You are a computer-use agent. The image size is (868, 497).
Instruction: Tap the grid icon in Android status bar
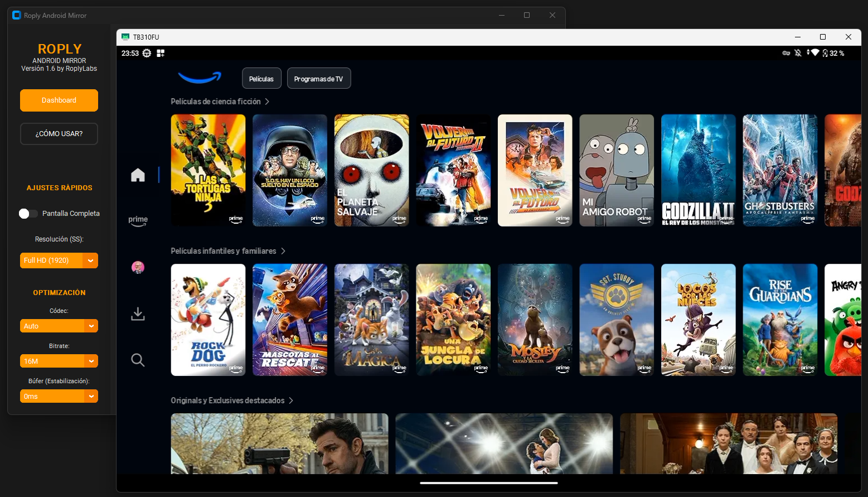click(161, 53)
